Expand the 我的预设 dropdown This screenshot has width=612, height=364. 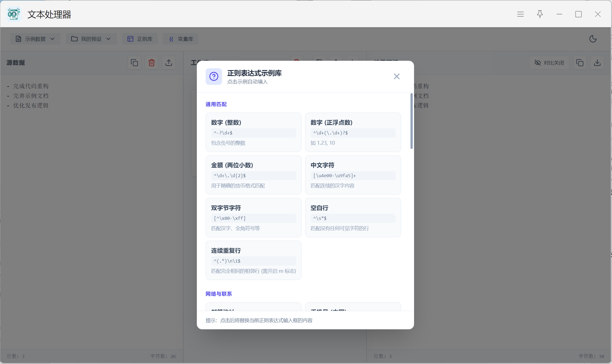coord(91,39)
